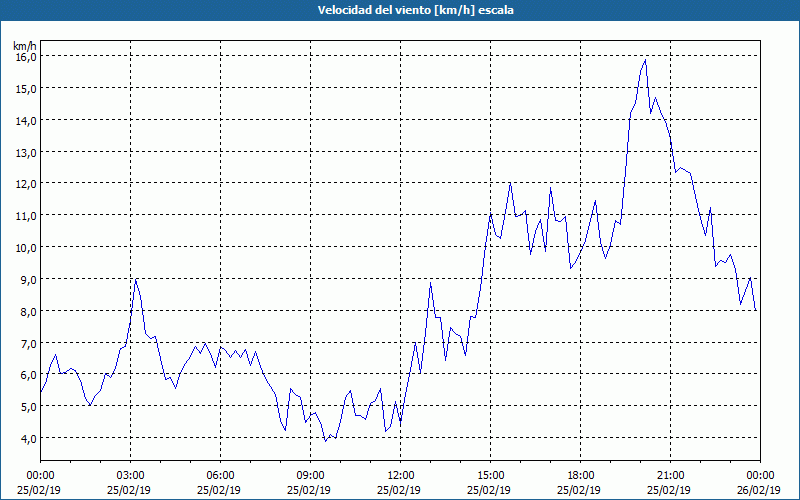Click the 10,0 y-axis value

(26, 247)
